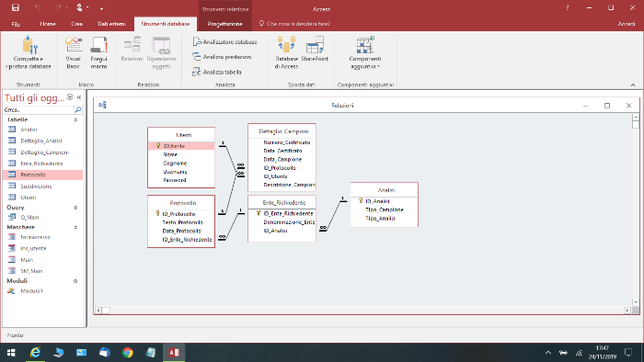Screen dimensions: 644x362
Task: Open the Dati esterni tab
Action: tap(111, 24)
